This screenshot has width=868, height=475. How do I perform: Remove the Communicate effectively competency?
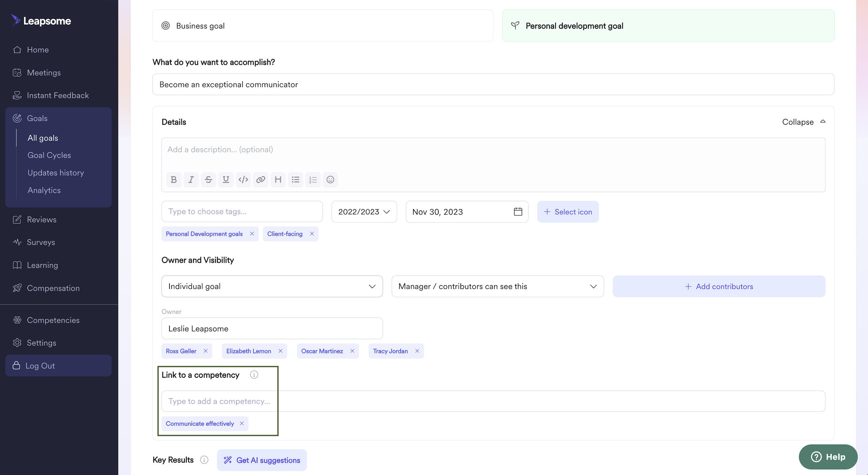tap(242, 423)
